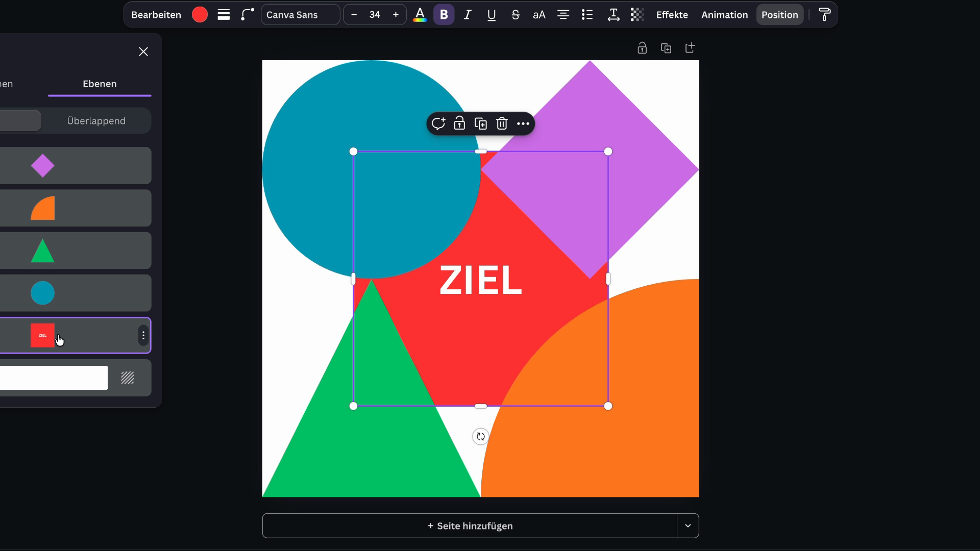The height and width of the screenshot is (551, 980).
Task: Toggle bold text formatting
Action: tap(444, 15)
